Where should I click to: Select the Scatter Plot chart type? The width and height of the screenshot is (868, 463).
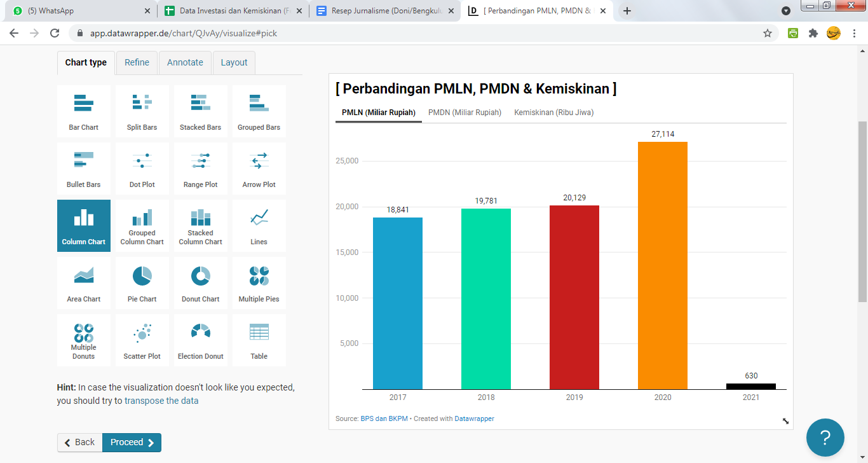(142, 341)
